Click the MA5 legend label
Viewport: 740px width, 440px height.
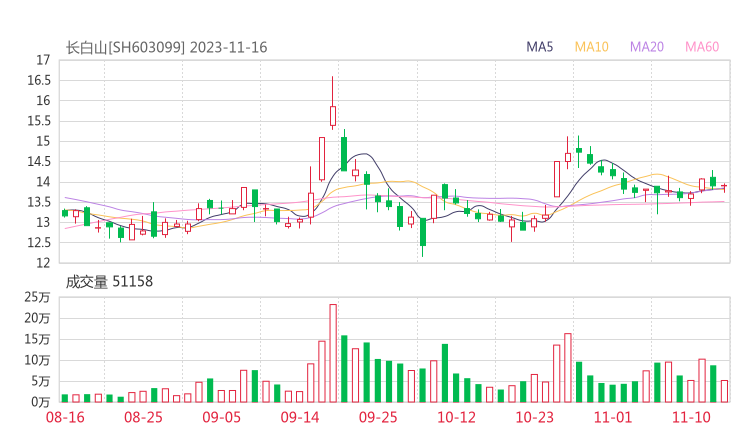pos(539,47)
